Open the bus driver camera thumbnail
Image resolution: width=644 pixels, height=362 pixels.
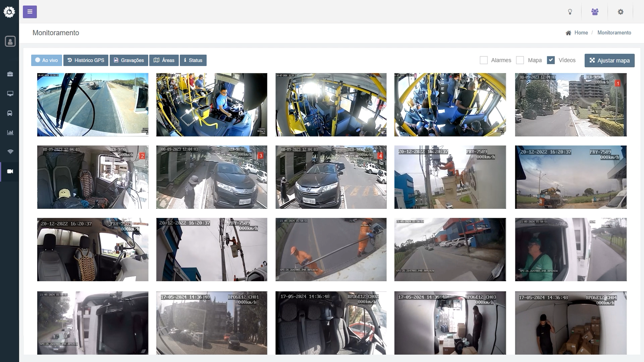(x=212, y=105)
